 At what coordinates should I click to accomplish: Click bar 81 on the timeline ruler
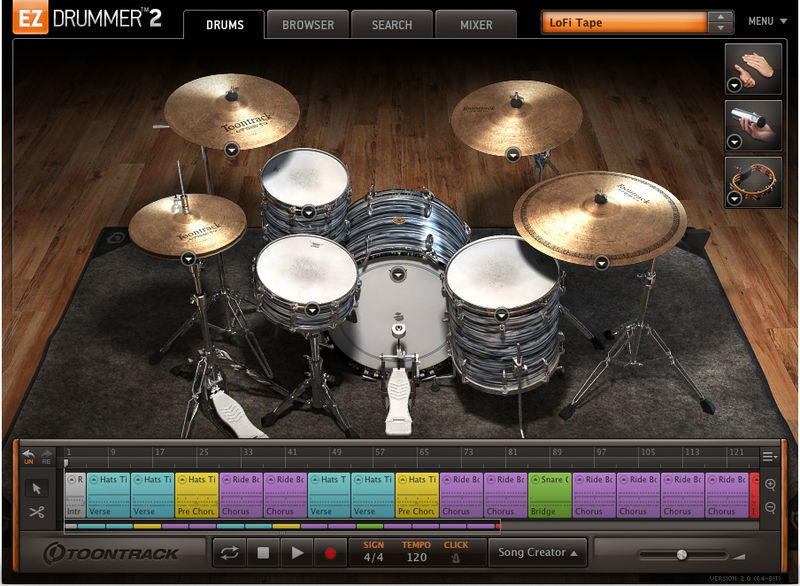(512, 452)
